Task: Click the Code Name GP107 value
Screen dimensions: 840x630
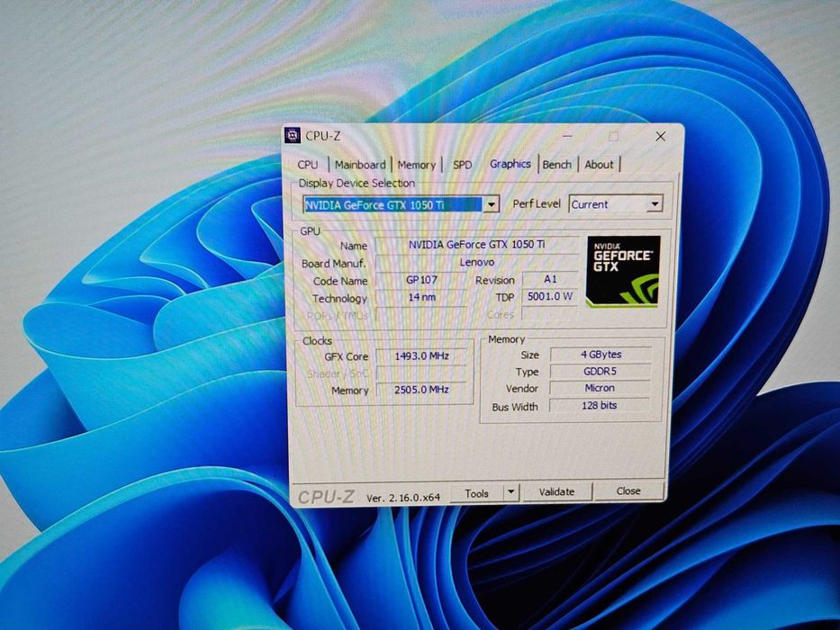Action: 421,280
